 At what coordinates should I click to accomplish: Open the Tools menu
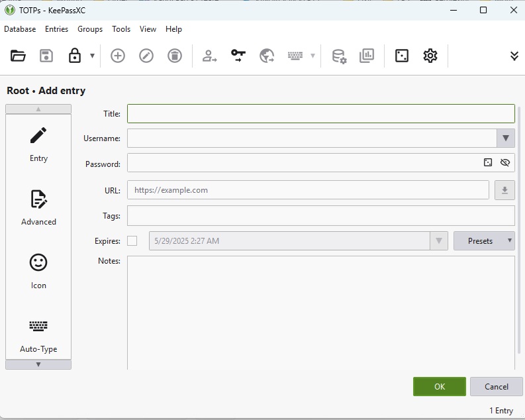tap(121, 29)
